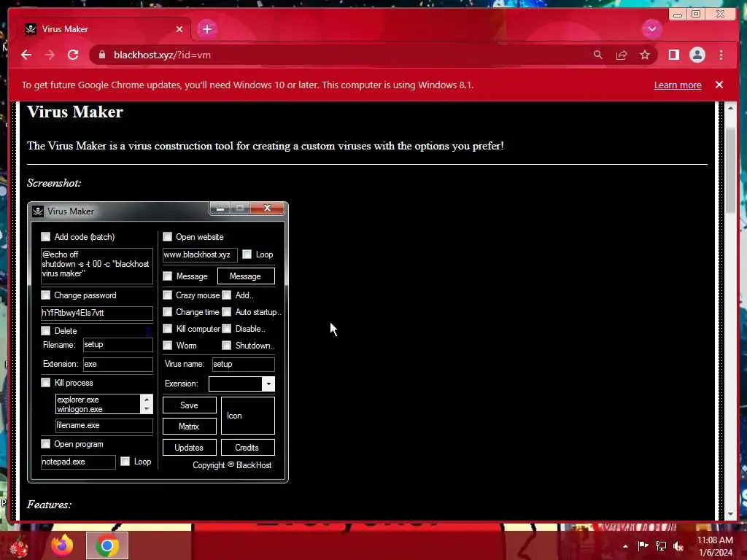Click the notepad.exe program field
The image size is (747, 560).
78,462
